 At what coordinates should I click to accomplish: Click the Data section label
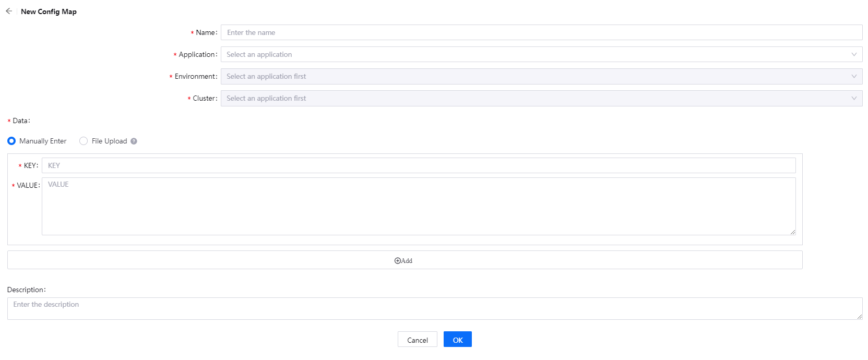click(x=21, y=121)
